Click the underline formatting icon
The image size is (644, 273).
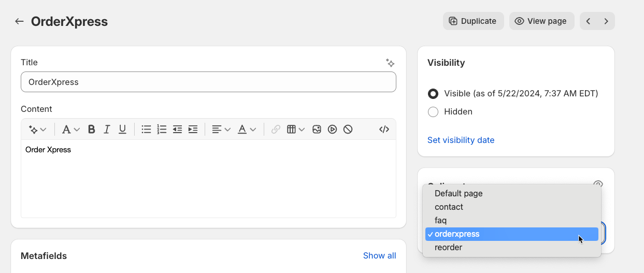tap(122, 130)
